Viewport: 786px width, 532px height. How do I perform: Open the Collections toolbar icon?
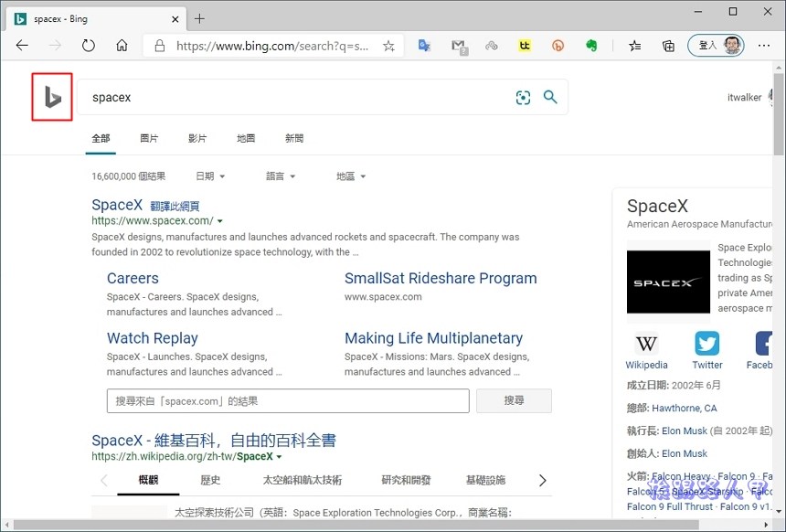point(668,46)
